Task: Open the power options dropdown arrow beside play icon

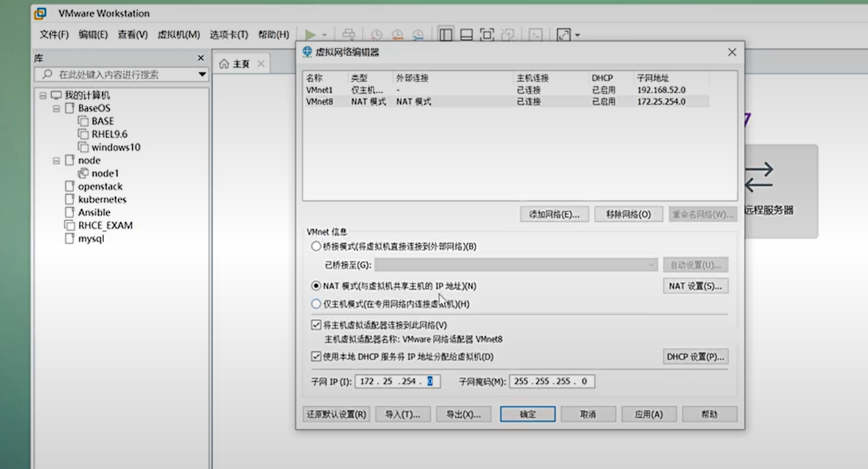Action: pos(325,35)
